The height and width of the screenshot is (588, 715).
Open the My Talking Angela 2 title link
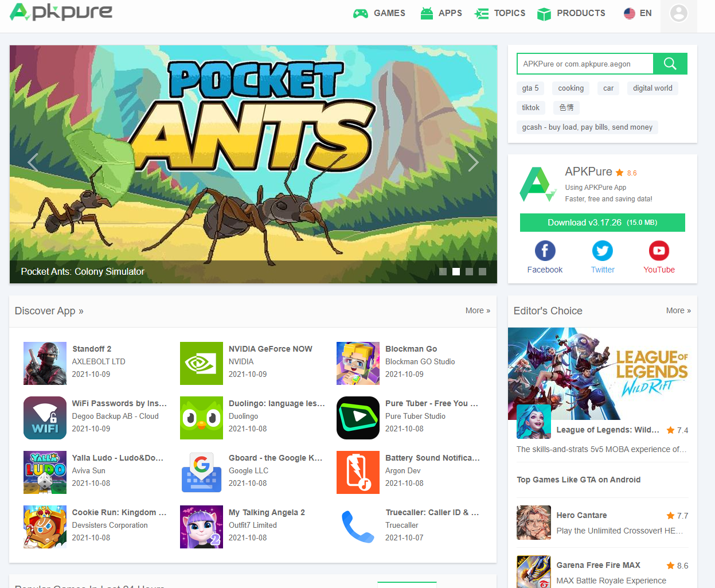tap(267, 512)
